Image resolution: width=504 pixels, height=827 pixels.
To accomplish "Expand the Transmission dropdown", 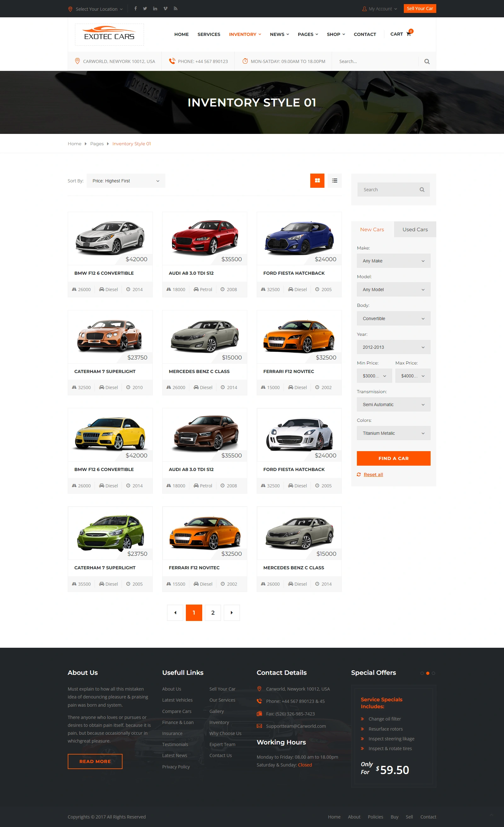I will (x=394, y=404).
